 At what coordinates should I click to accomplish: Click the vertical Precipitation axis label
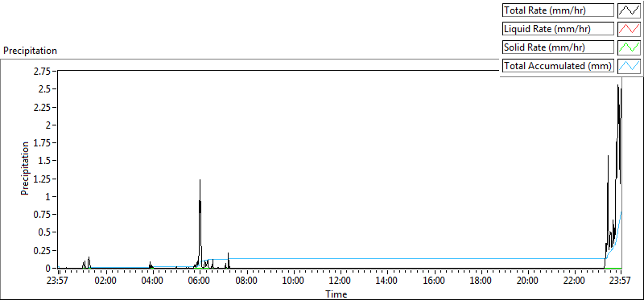25,168
